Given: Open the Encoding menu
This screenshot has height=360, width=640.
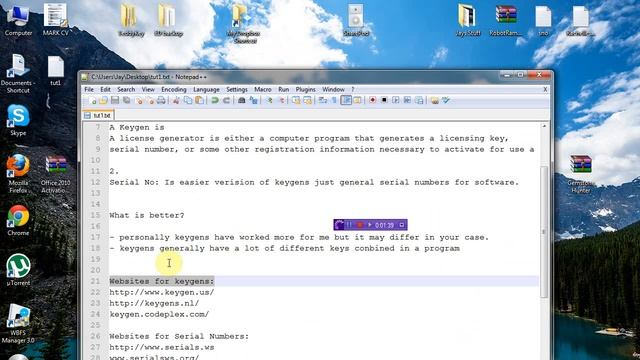Looking at the screenshot, I should click(174, 89).
